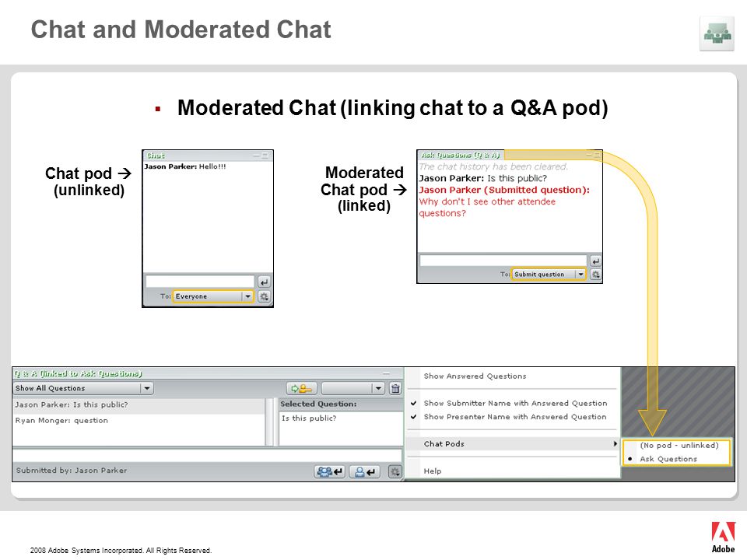This screenshot has width=747, height=560.
Task: Click the meeting icon at slide top right
Action: coord(717,33)
